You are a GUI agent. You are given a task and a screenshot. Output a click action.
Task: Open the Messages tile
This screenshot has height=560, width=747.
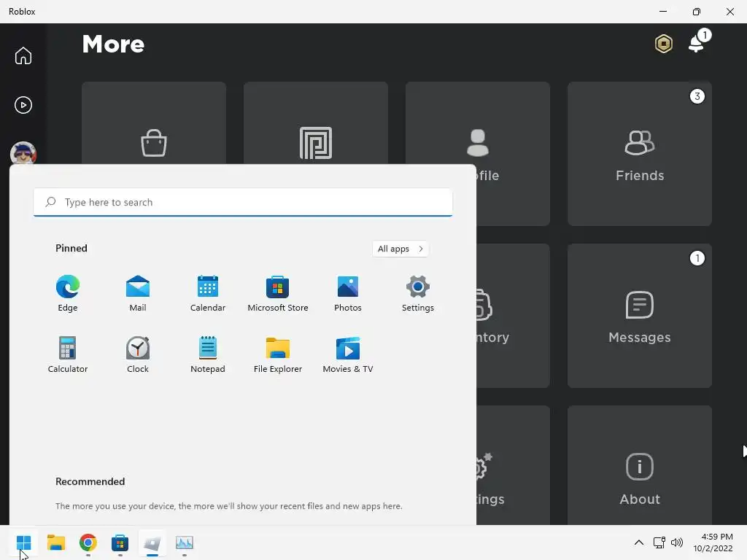(x=640, y=316)
